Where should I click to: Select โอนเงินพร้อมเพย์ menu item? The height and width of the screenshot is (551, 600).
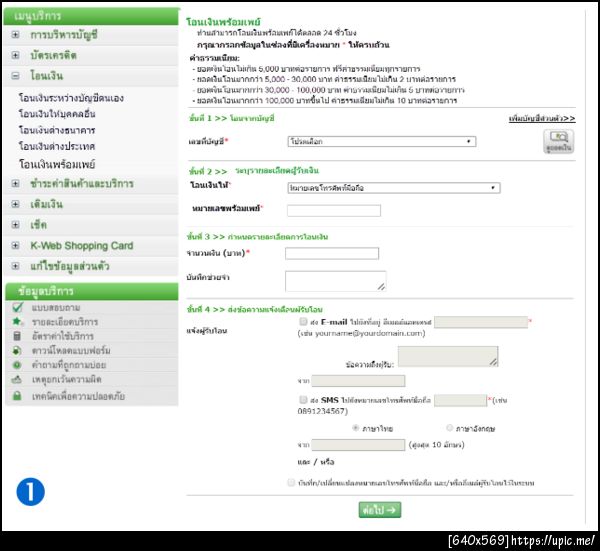pos(57,165)
